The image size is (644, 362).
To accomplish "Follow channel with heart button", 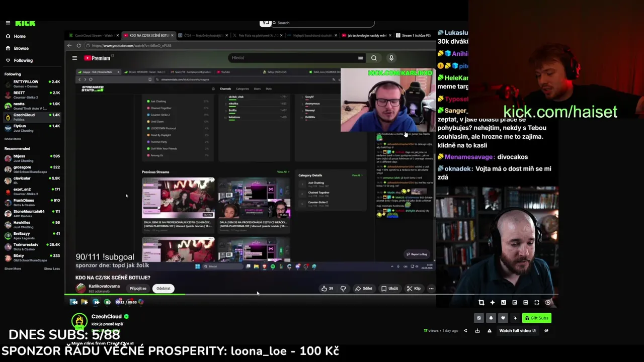I will pos(503,318).
